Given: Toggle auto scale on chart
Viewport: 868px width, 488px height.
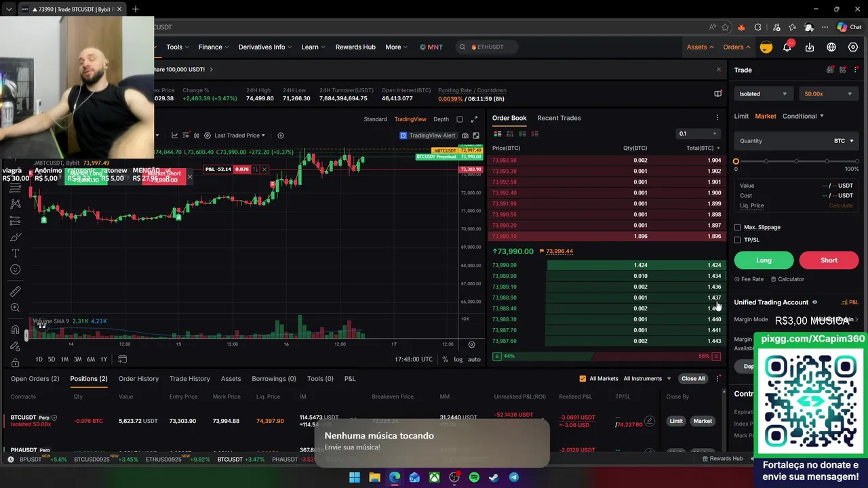Looking at the screenshot, I should [x=474, y=359].
